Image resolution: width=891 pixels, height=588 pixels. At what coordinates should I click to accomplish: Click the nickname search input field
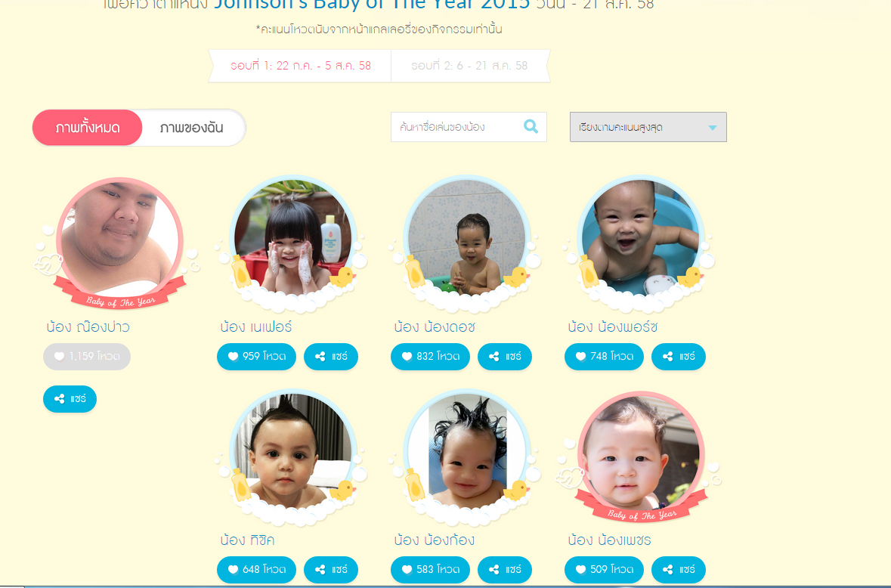click(457, 127)
